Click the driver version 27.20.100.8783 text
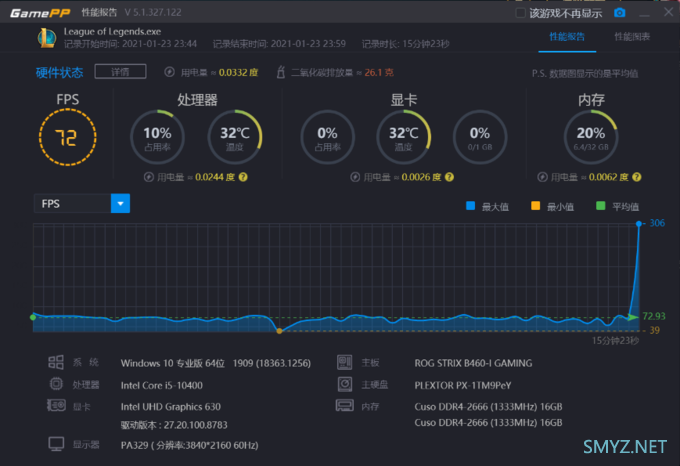Image resolution: width=680 pixels, height=466 pixels. coord(174,425)
